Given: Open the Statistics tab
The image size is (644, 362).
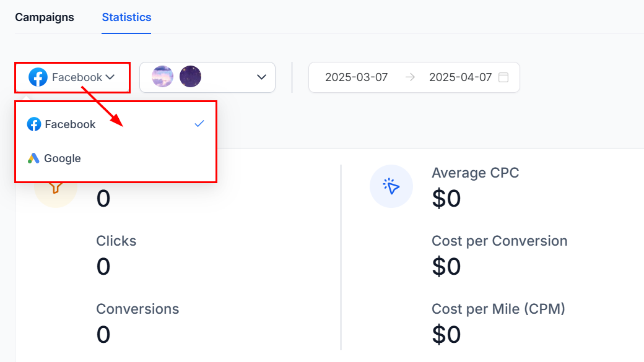Looking at the screenshot, I should [126, 17].
